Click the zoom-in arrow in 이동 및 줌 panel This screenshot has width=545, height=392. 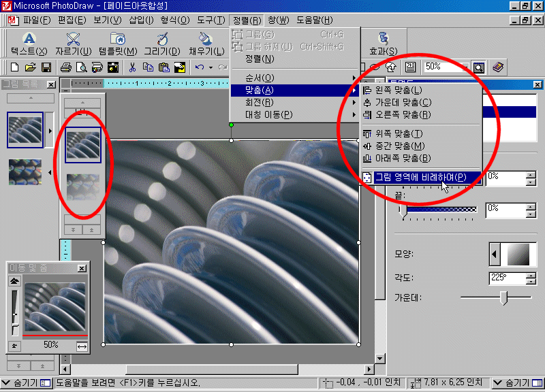click(14, 281)
